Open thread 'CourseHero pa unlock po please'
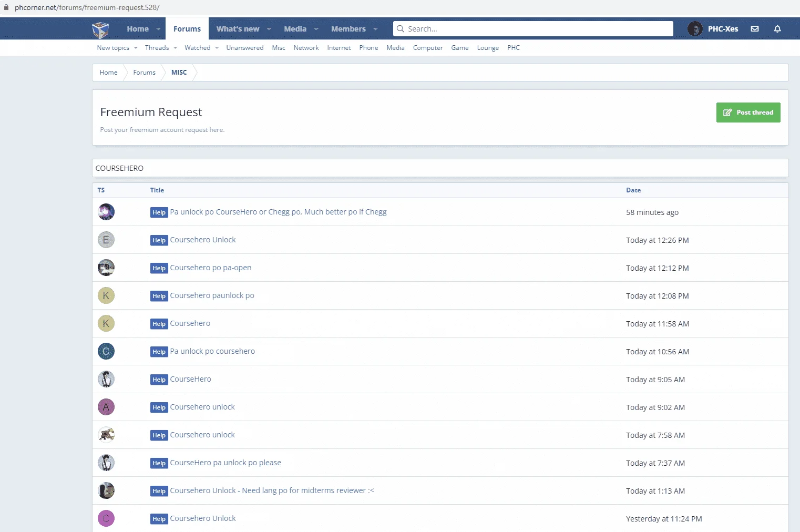 point(225,463)
